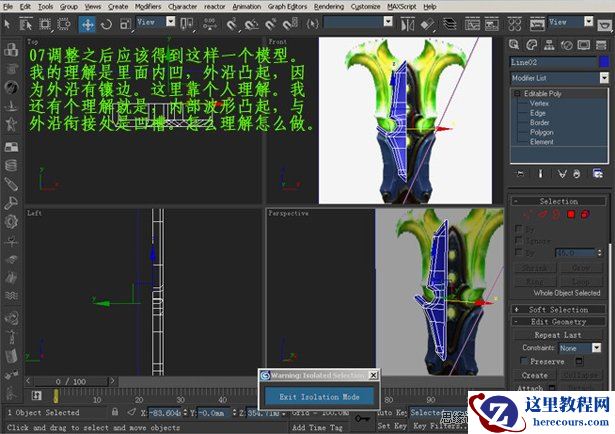The image size is (615, 434).
Task: Collapse the Selection rollout
Action: tap(559, 201)
